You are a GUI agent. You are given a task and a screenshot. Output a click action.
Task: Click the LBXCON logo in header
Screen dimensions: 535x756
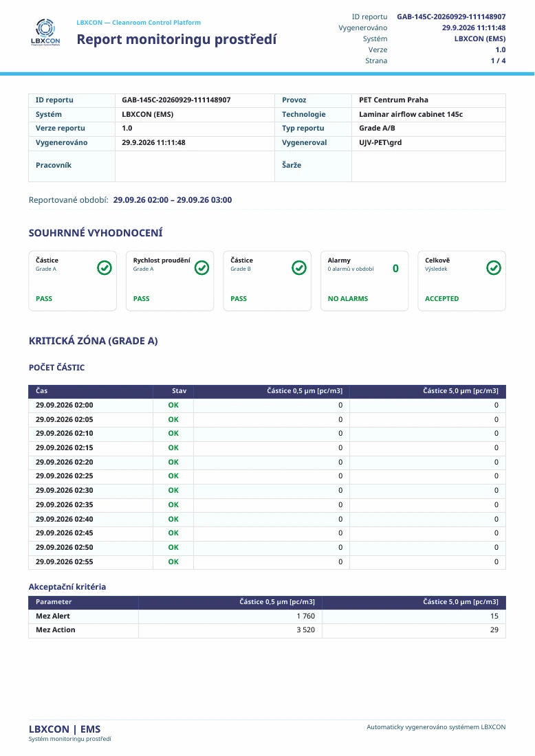[45, 32]
